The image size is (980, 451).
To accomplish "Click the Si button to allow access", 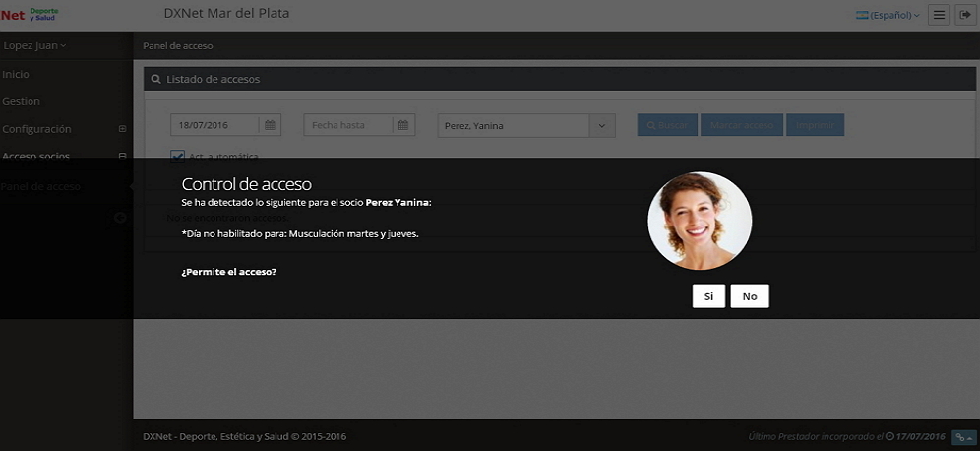I will coord(708,296).
